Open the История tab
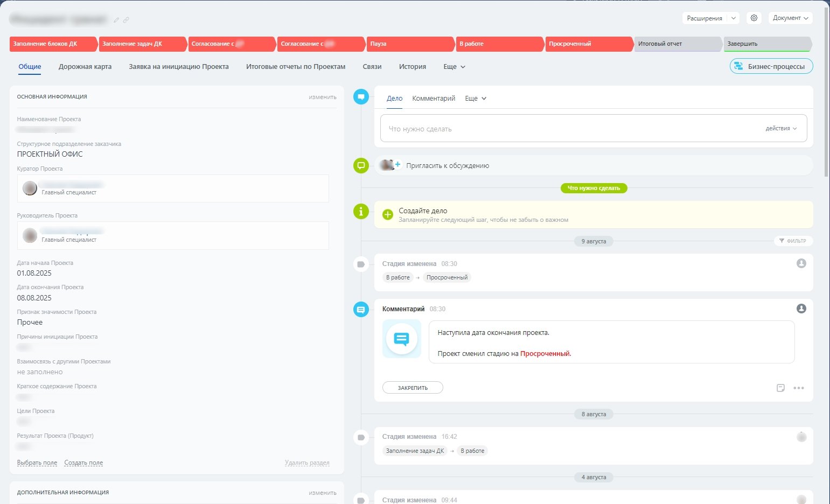Viewport: 830px width, 504px height. point(413,67)
